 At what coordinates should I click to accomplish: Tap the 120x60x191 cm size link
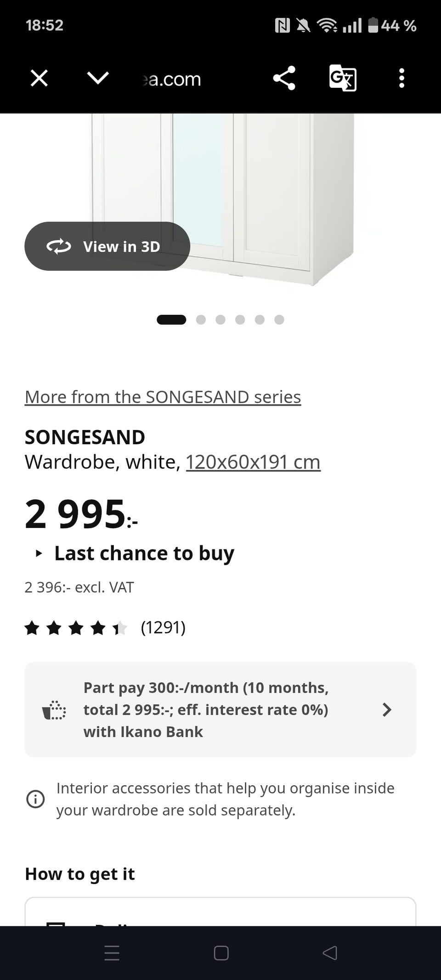[x=253, y=462]
